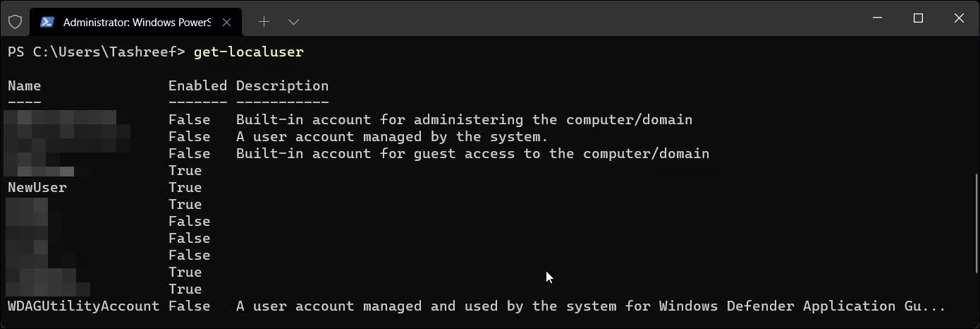The image size is (980, 329).
Task: Click the True value beside NewUser
Action: [185, 188]
